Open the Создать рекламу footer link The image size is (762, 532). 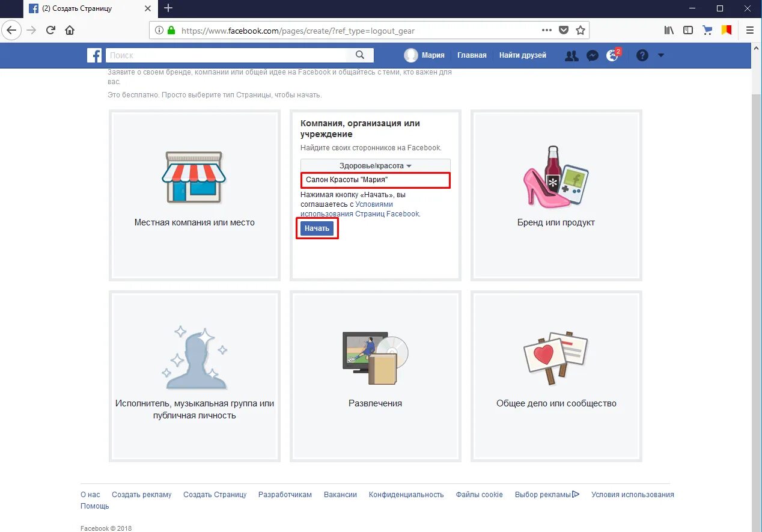[x=141, y=495]
